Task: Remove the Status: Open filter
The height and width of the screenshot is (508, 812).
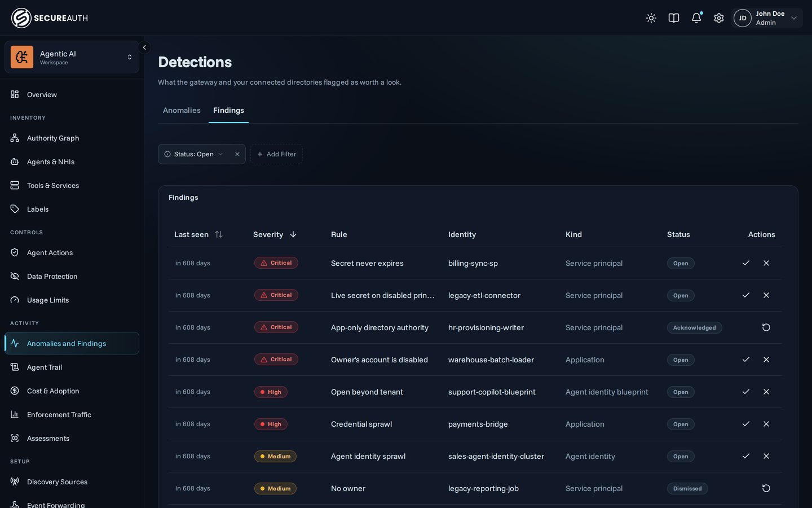Action: pyautogui.click(x=237, y=154)
